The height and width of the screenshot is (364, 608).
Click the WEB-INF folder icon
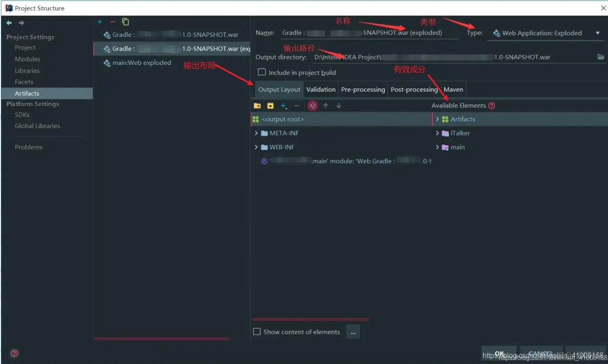264,147
